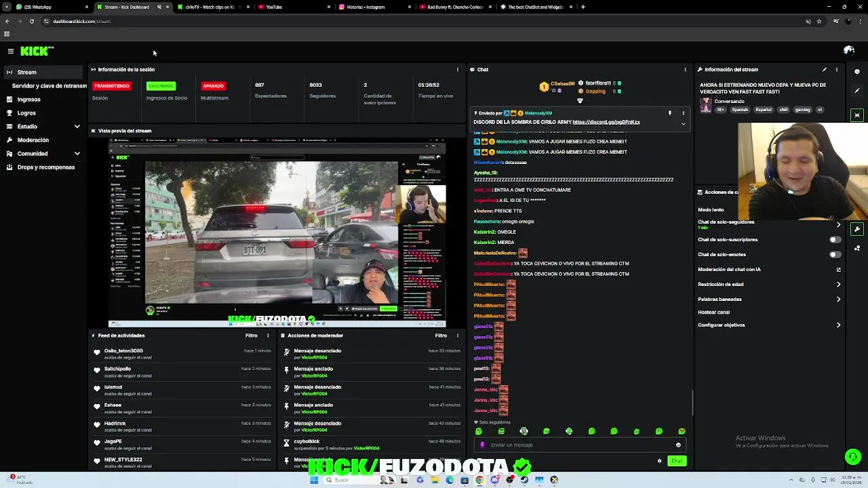Click the chat panel scrollbar

click(692, 403)
